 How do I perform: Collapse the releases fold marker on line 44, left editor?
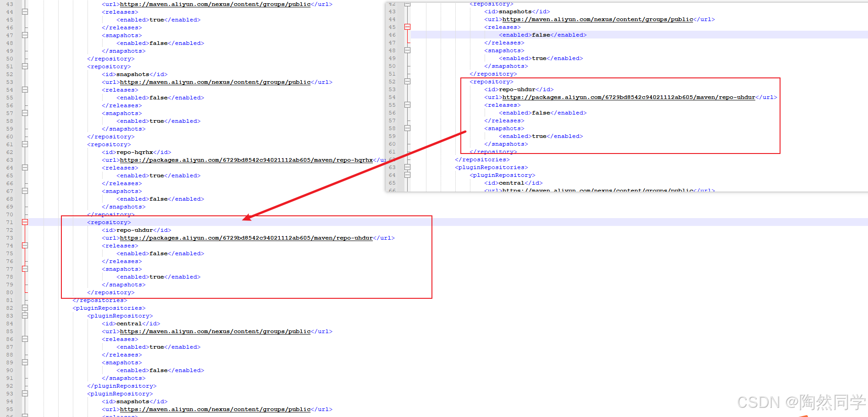coord(25,12)
